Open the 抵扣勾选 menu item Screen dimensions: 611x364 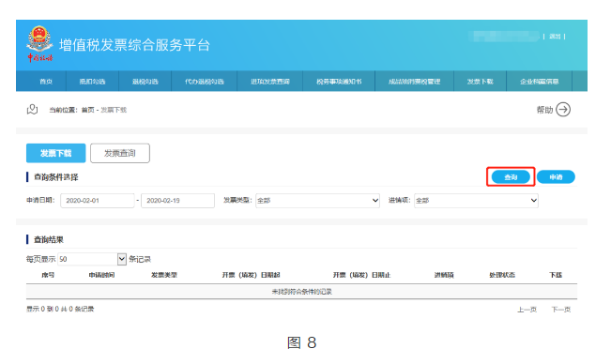coord(92,82)
